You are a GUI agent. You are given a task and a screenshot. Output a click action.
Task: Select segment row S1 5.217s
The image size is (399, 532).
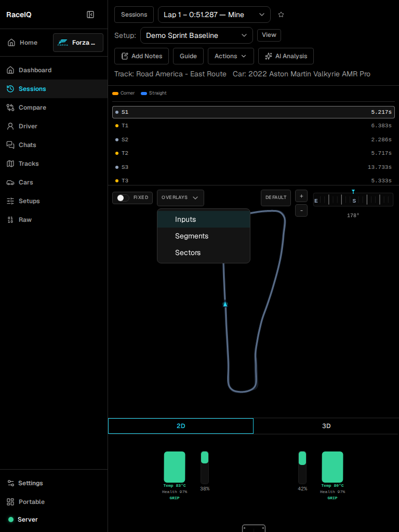click(254, 112)
